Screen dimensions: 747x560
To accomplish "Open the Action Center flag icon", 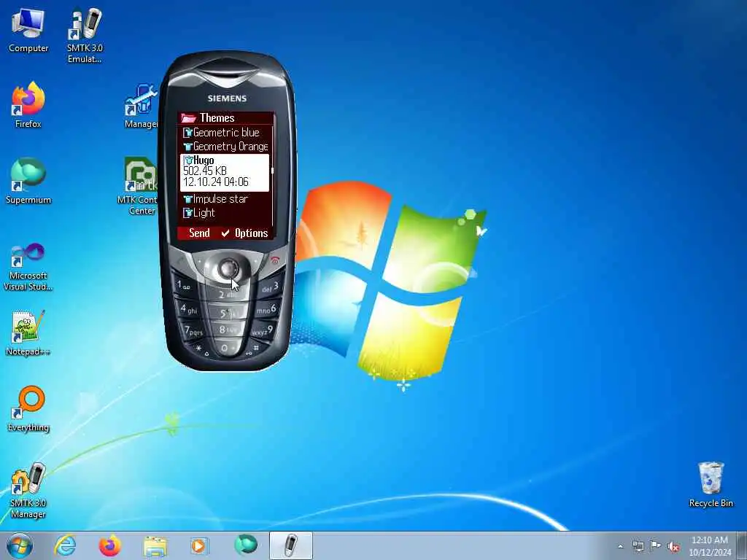I will pos(656,546).
